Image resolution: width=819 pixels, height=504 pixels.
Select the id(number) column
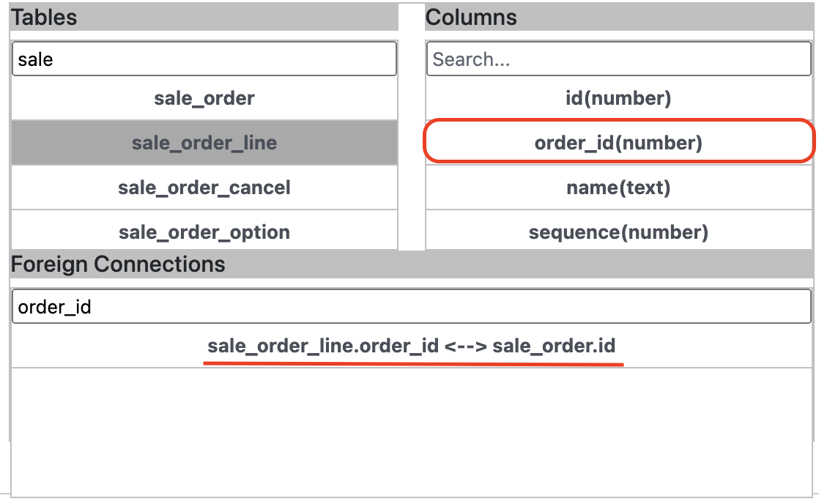(x=619, y=98)
